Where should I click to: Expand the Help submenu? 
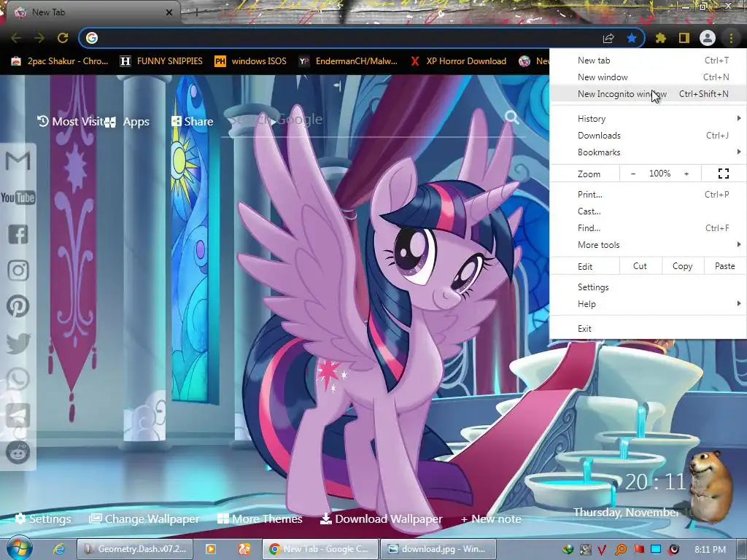coord(648,304)
